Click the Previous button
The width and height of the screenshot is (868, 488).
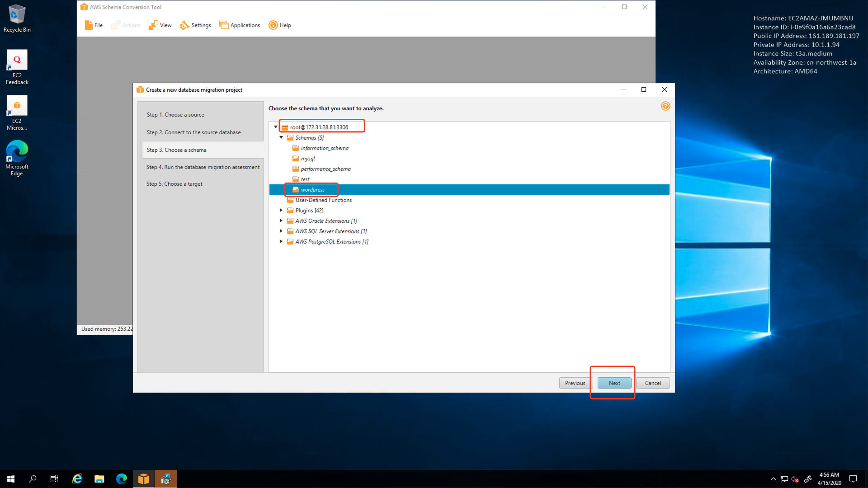click(575, 383)
